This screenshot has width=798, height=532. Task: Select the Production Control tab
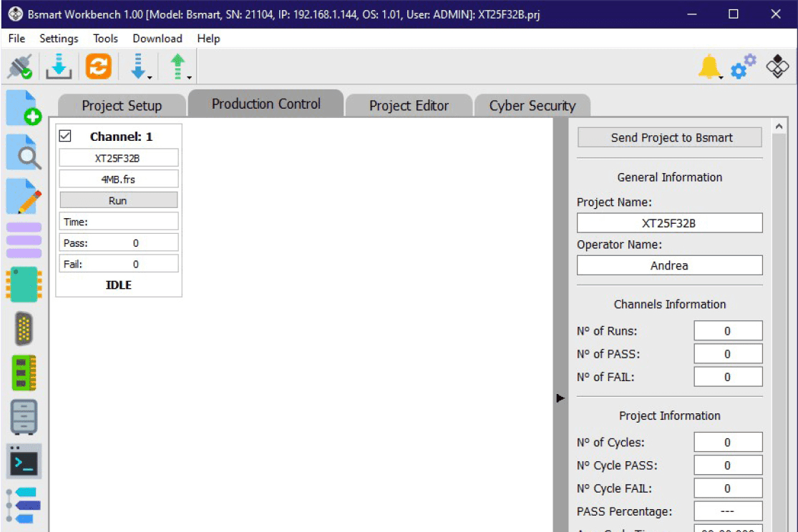click(266, 104)
